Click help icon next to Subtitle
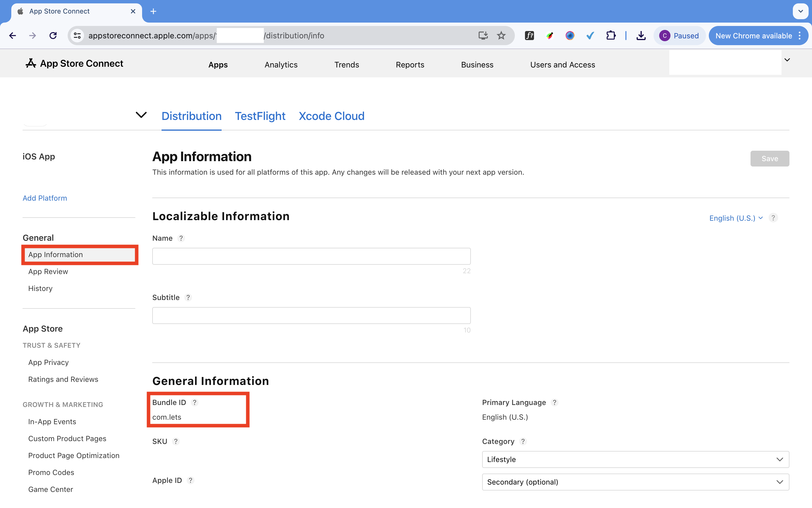Viewport: 812px width, 508px height. point(188,298)
